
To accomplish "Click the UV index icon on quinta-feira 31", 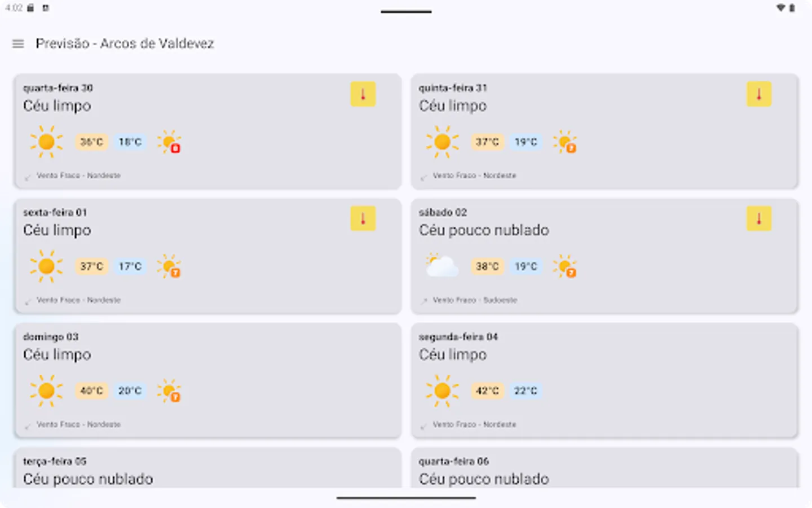I will (566, 142).
